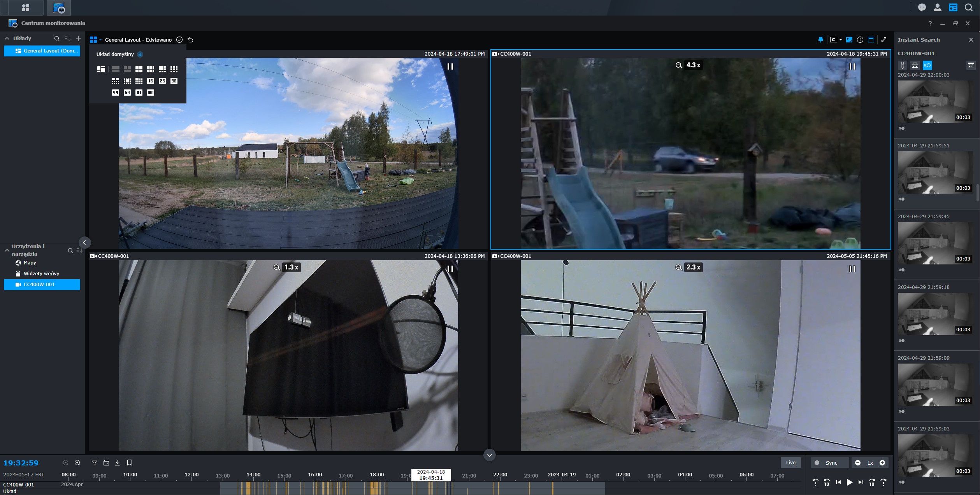Collapse the Urządzenia i narzędzia section
Screen dimensions: 980x495
[x=7, y=250]
